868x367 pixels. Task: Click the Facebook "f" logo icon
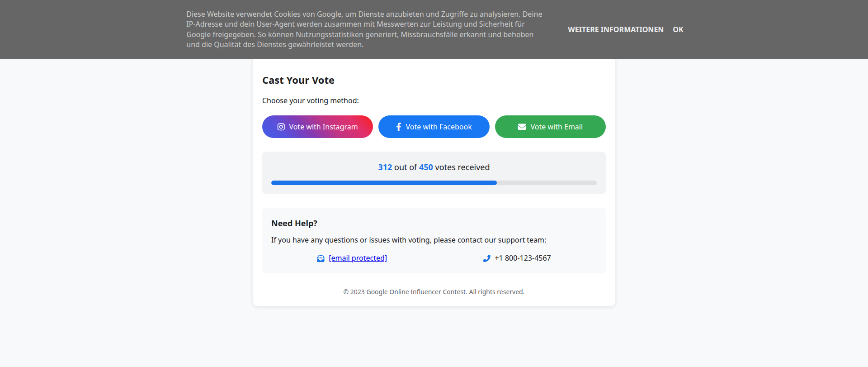(x=398, y=127)
